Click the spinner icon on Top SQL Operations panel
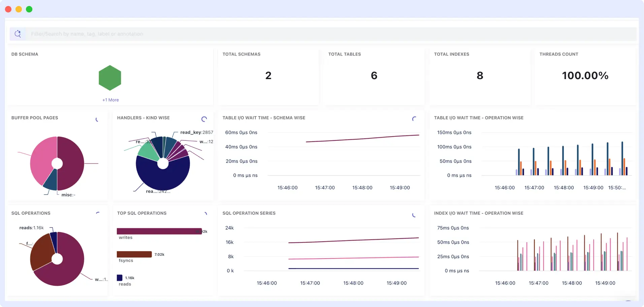 205,213
